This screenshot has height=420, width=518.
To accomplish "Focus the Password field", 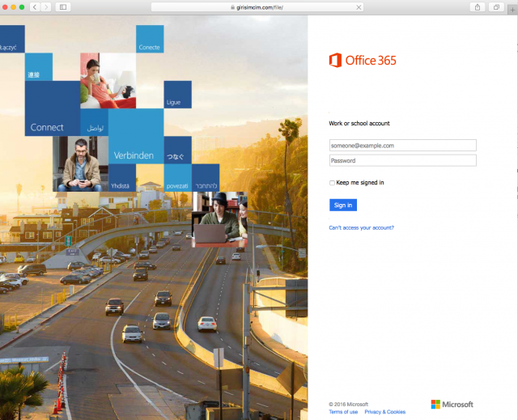I will coord(403,160).
